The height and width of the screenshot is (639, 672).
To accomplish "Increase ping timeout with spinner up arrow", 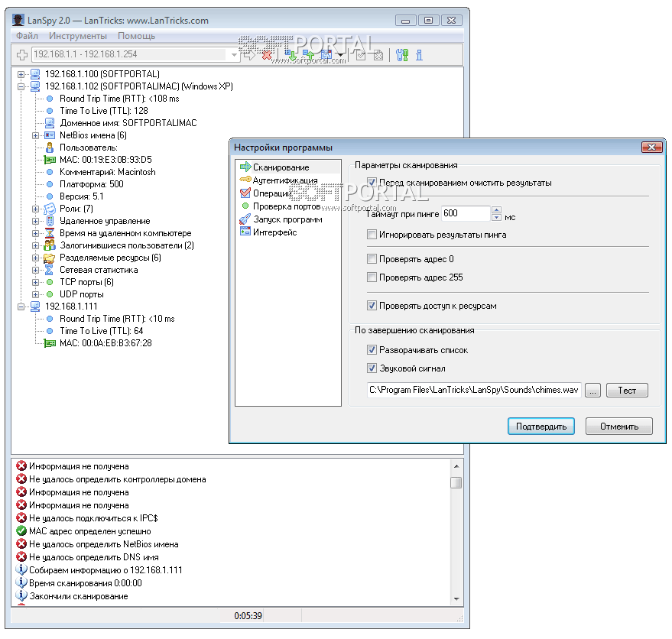I will click(x=496, y=209).
